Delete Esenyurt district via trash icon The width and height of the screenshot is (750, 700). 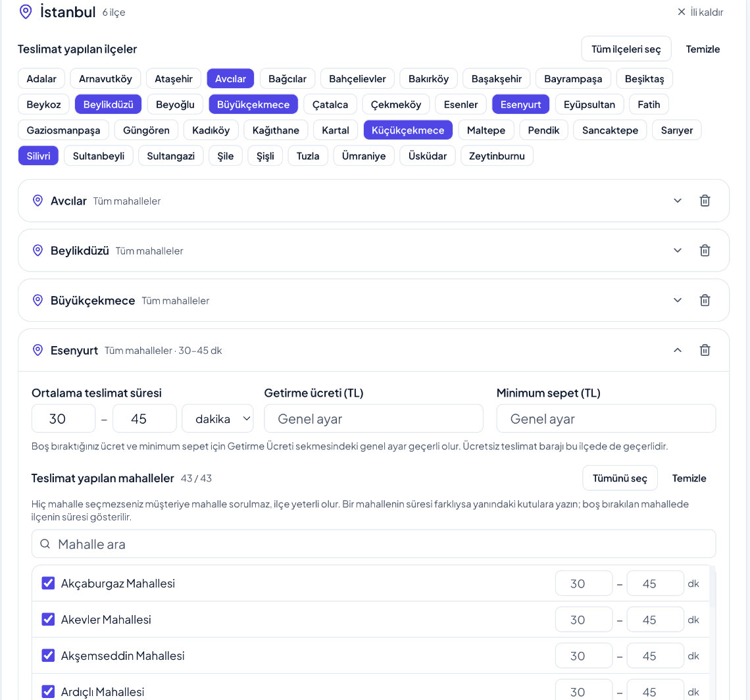coord(705,350)
